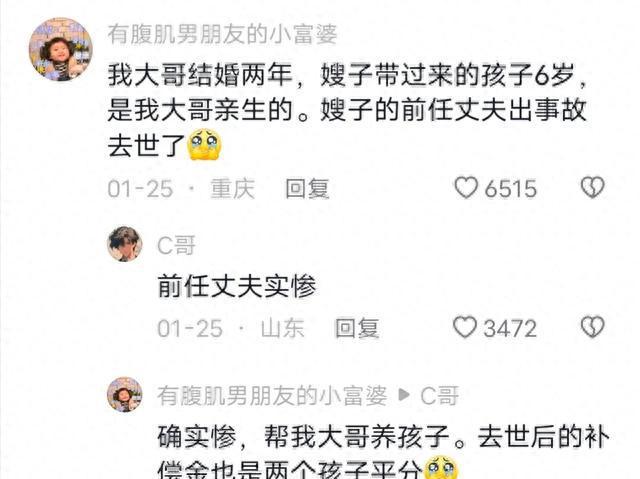
Task: Like the comment with 6515 likes
Action: (x=466, y=188)
